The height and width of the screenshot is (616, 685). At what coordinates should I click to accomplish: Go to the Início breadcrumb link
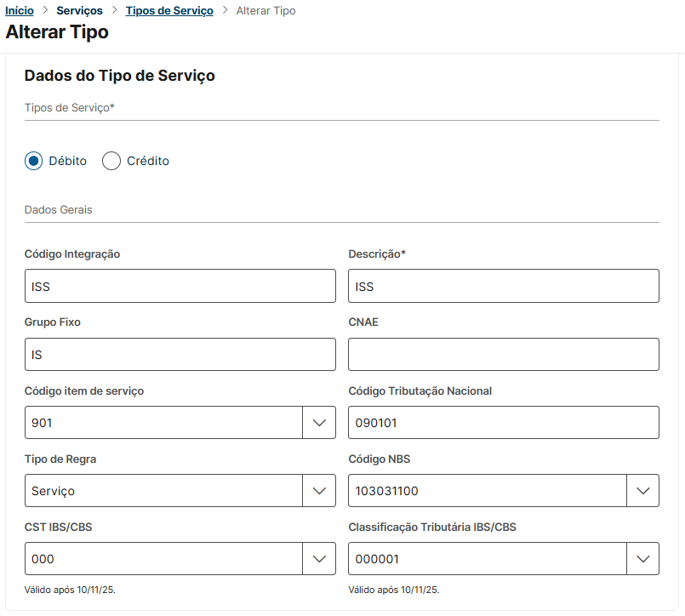(x=20, y=11)
